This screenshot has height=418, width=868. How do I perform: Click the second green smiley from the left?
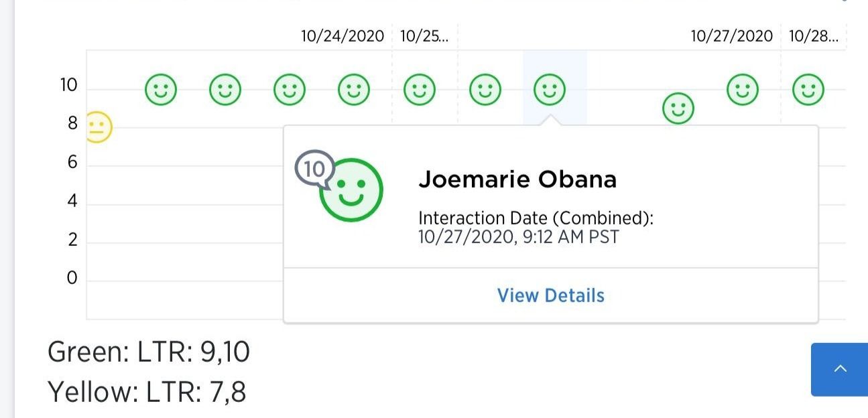pos(225,89)
